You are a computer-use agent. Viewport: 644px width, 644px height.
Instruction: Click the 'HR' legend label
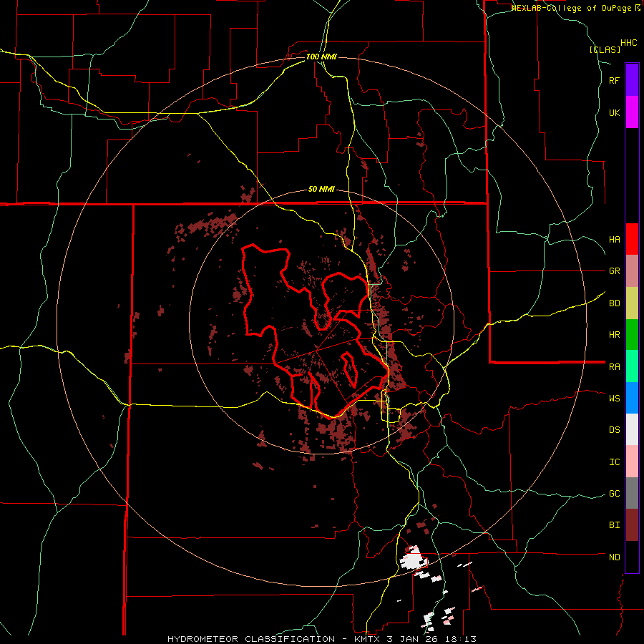(614, 335)
